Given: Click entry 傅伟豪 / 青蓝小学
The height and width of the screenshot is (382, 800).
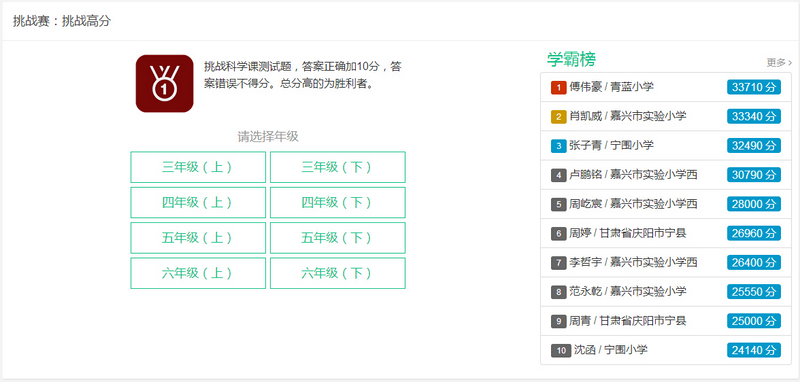Looking at the screenshot, I should [611, 87].
